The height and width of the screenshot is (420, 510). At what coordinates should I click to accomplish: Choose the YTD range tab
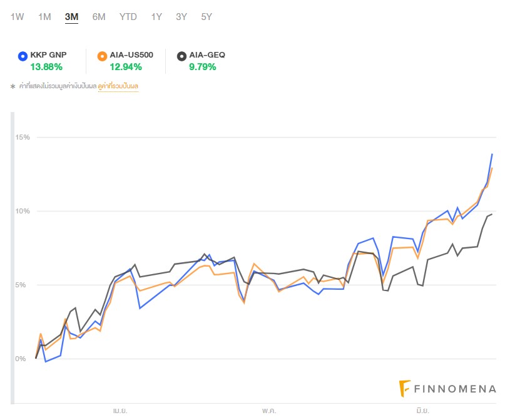click(128, 17)
